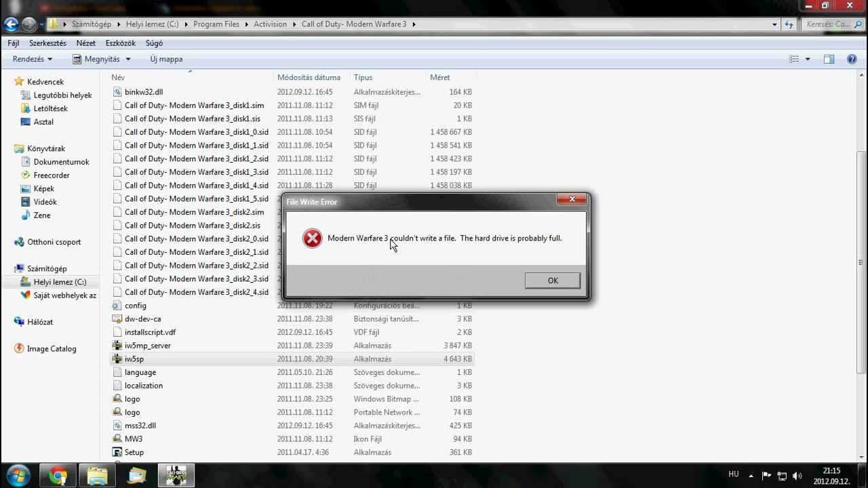Image resolution: width=868 pixels, height=488 pixels.
Task: Select the installscript.vdf file
Action: (150, 332)
